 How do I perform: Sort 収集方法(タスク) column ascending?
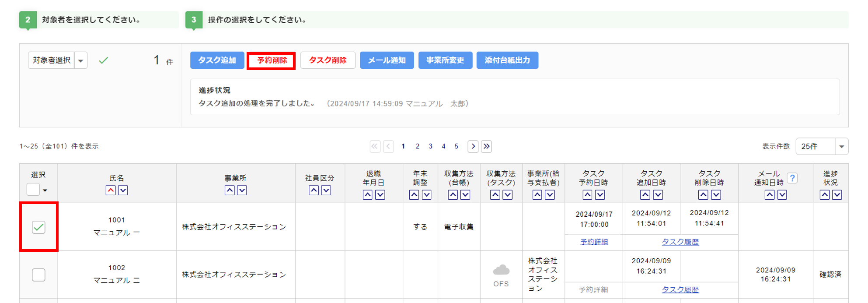(495, 195)
